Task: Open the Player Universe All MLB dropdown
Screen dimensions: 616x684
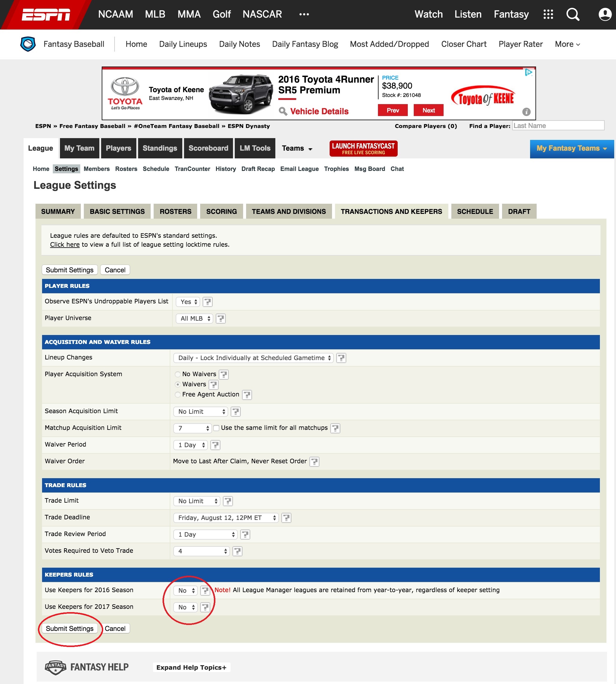Action: tap(194, 319)
